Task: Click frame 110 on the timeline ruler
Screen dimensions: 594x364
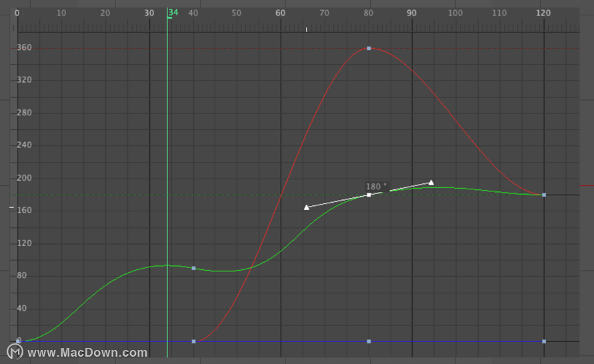Action: tap(499, 13)
